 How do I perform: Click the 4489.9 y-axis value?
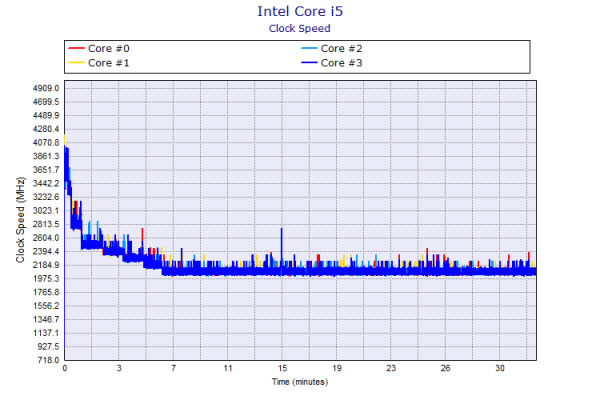(x=46, y=116)
